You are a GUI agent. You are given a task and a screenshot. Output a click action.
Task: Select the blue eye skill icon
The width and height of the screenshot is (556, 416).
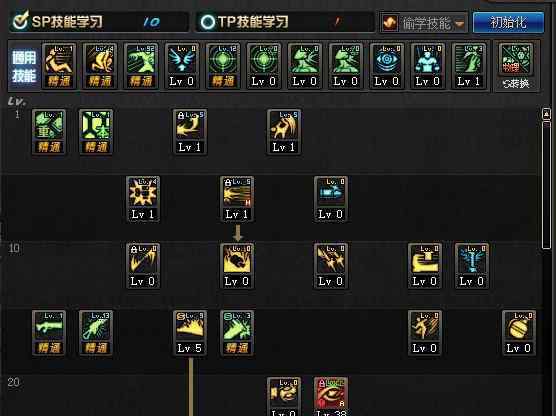click(x=387, y=66)
